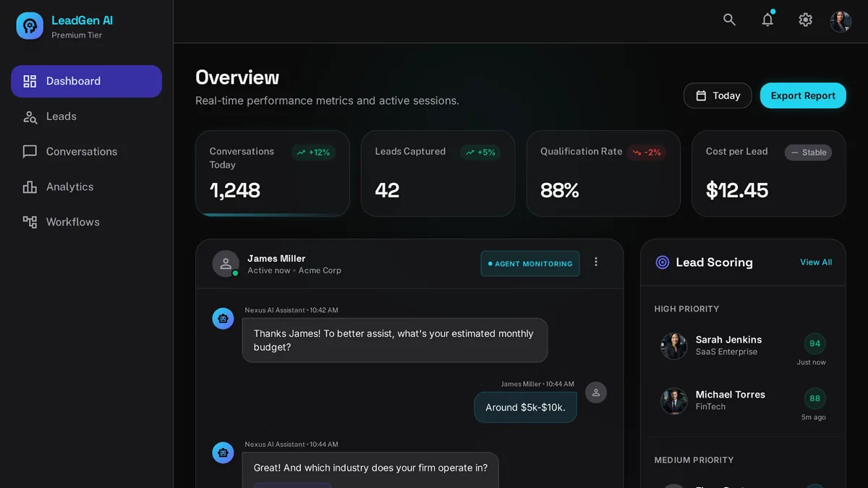Image resolution: width=868 pixels, height=488 pixels.
Task: Click the Workflows tree icon
Action: [x=30, y=222]
